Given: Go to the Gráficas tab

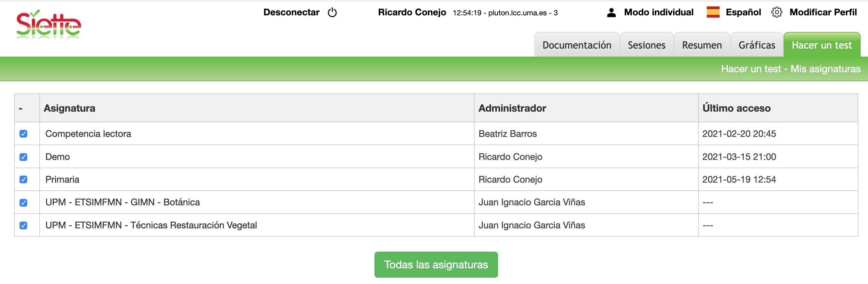Looking at the screenshot, I should 756,45.
